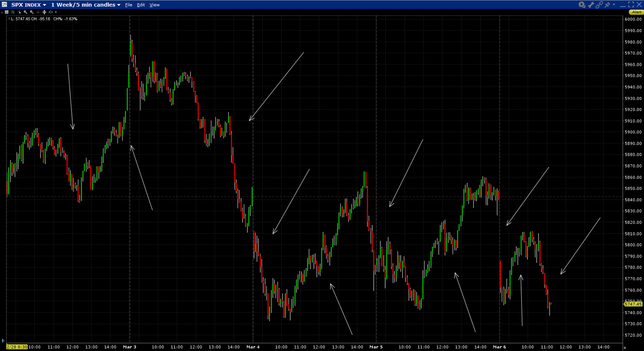Click the vertical scale adjust icon
The height and width of the screenshot is (351, 644).
point(44,12)
